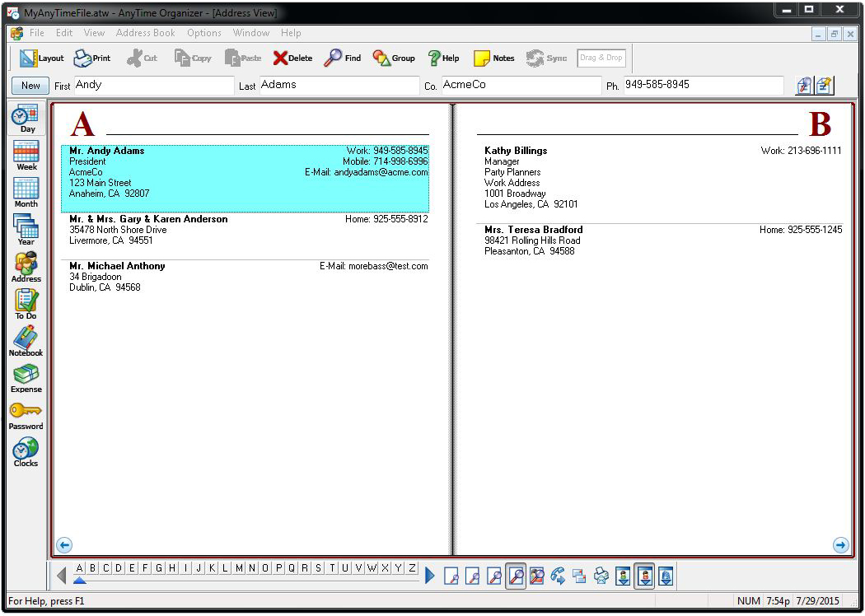The width and height of the screenshot is (865, 616).
Task: Click inside the First name field
Action: click(148, 85)
